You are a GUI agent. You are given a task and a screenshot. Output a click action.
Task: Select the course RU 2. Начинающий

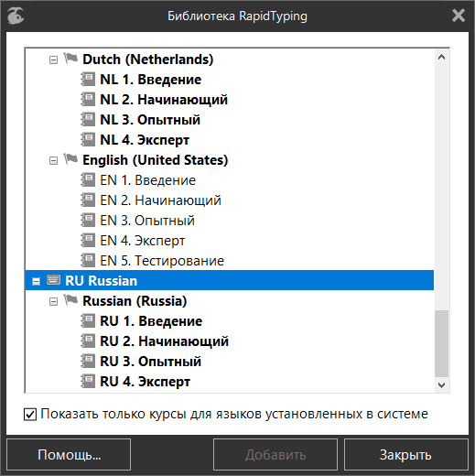165,341
